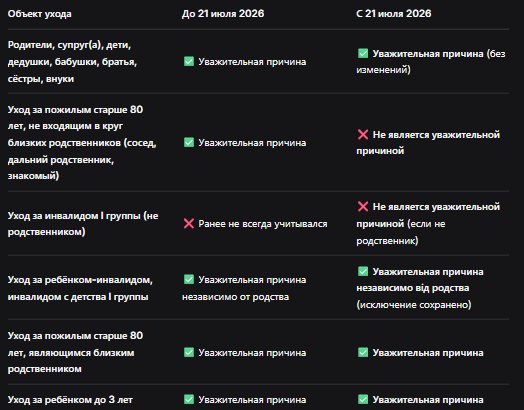Click green checkmark in the 'ребёнком до 3 лет' after column

[x=363, y=399]
